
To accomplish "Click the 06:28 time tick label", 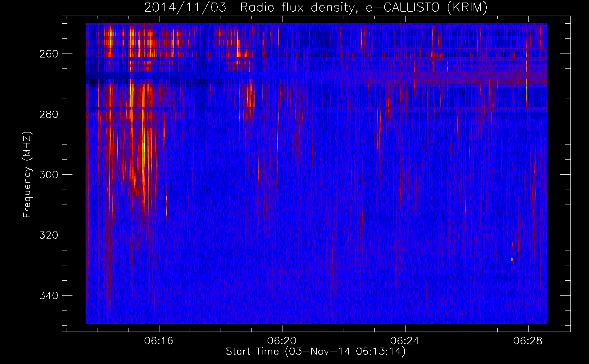I will click(528, 341).
